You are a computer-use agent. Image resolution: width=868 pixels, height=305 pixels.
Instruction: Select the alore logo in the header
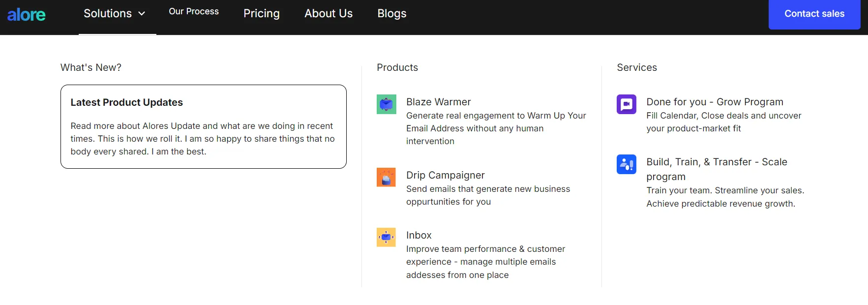pyautogui.click(x=27, y=14)
